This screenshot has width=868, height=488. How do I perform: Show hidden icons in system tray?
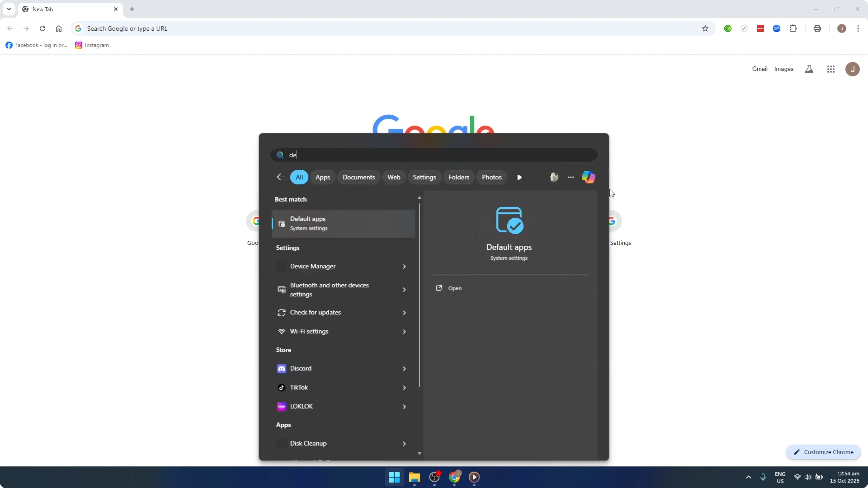point(748,477)
